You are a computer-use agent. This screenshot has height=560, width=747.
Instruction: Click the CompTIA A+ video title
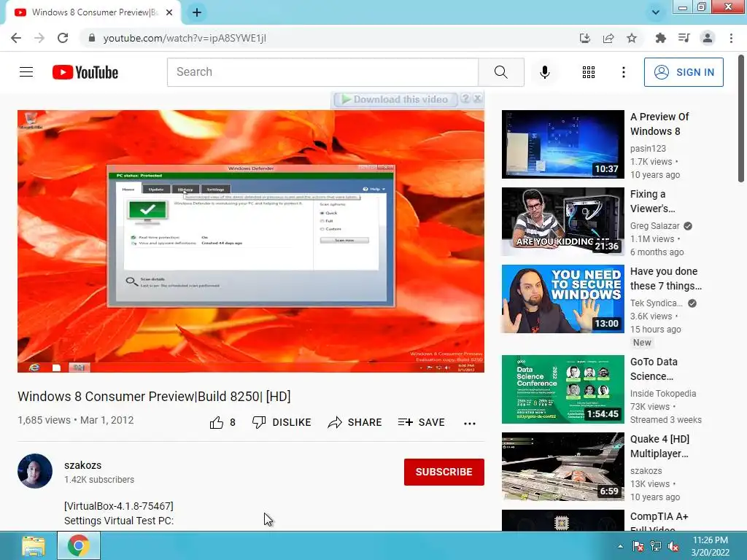coord(659,523)
